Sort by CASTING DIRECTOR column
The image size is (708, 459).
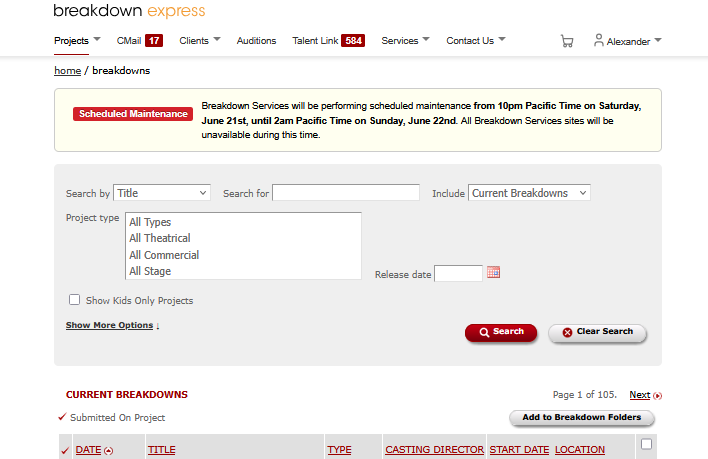(434, 450)
